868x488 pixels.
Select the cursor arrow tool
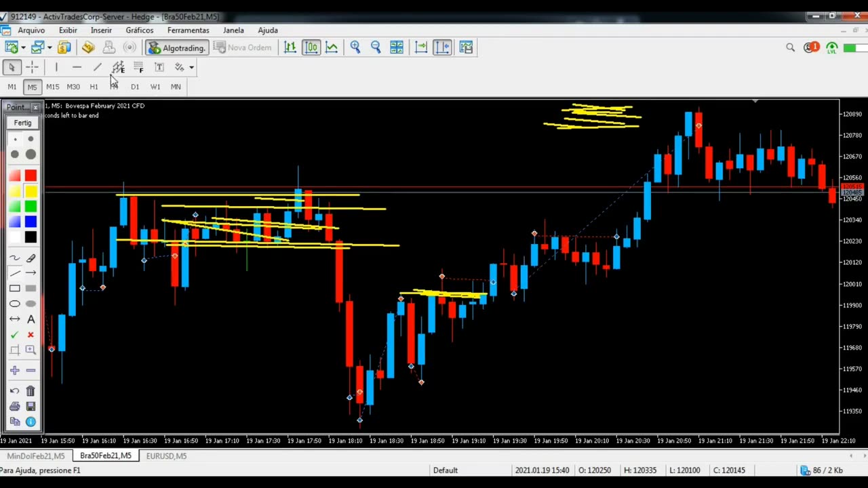pos(12,67)
